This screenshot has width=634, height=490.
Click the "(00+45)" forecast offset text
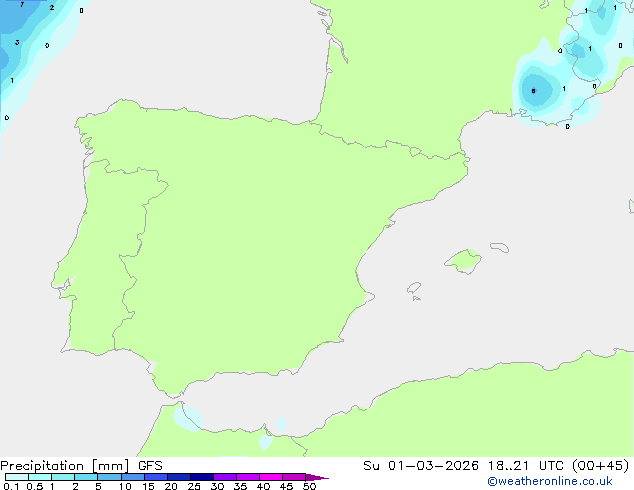[600, 466]
